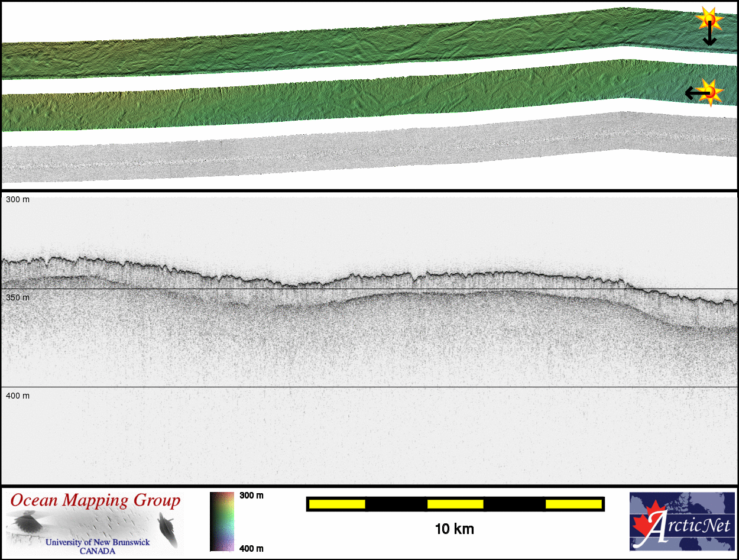Click the ArcticNet logo
This screenshot has height=560, width=739.
pyautogui.click(x=681, y=522)
